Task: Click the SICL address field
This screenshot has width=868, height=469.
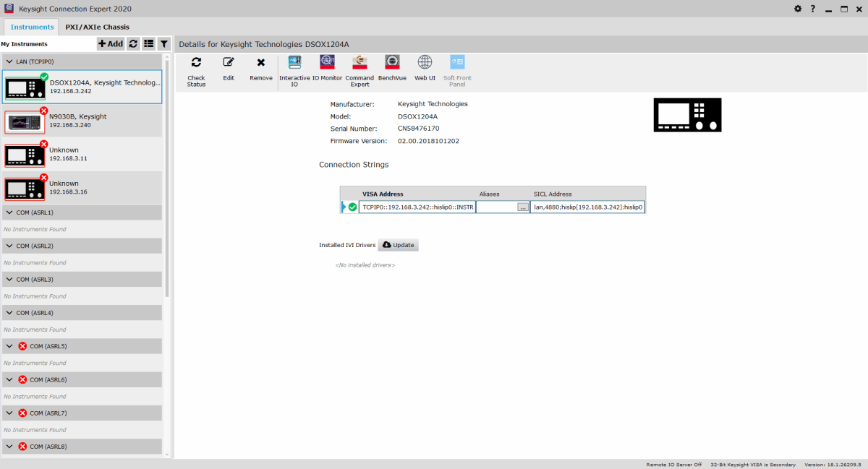Action: 588,207
